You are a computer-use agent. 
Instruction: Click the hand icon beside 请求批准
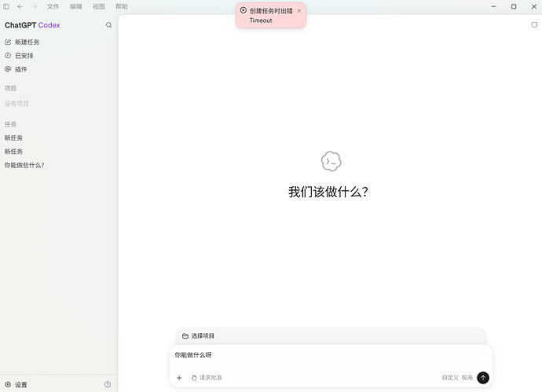194,378
